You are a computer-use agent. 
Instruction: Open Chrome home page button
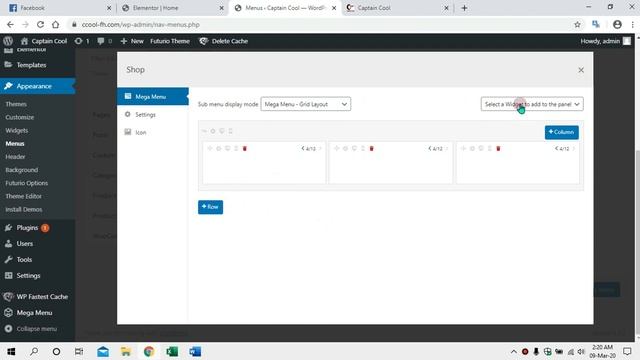(x=56, y=24)
